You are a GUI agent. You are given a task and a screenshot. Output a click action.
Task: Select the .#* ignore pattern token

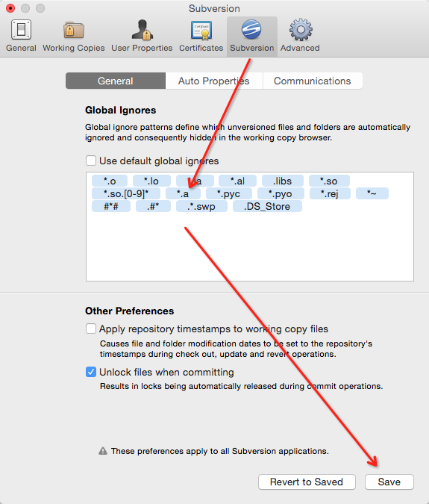coord(153,206)
